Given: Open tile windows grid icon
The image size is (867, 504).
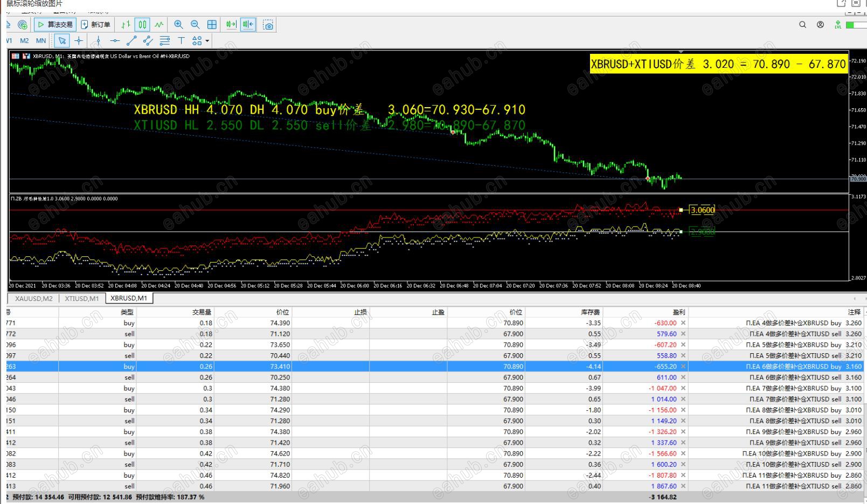Looking at the screenshot, I should (212, 25).
